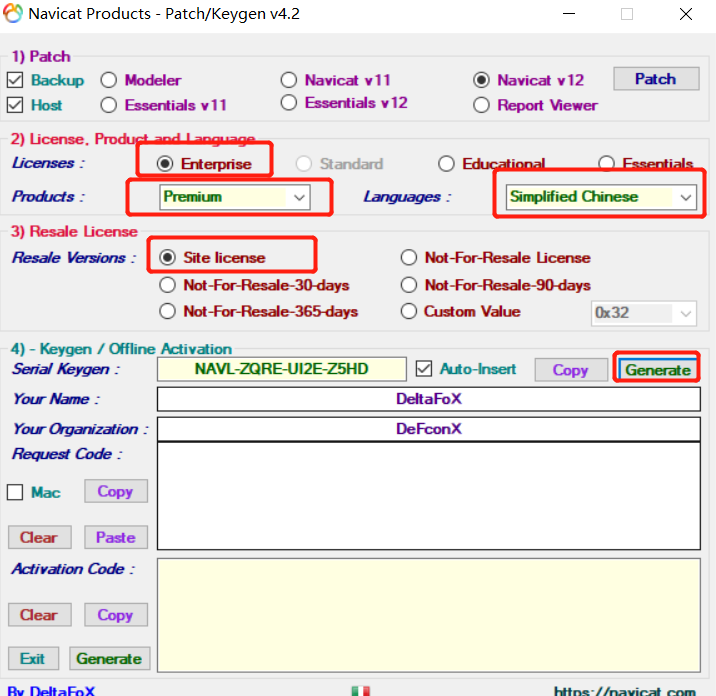Toggle the Host checkbox

tap(15, 105)
